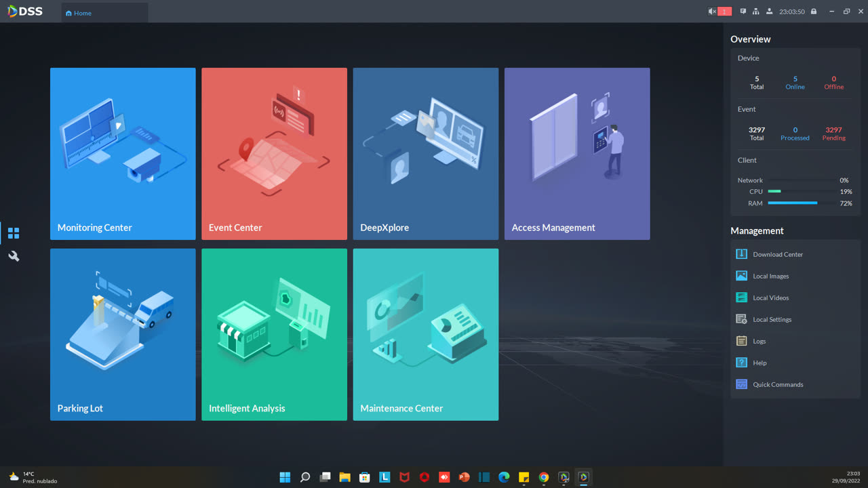Click the Offline device count

click(x=834, y=83)
